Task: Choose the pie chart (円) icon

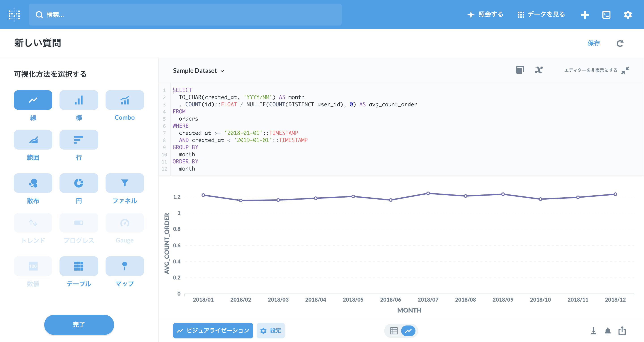Action: point(79,183)
